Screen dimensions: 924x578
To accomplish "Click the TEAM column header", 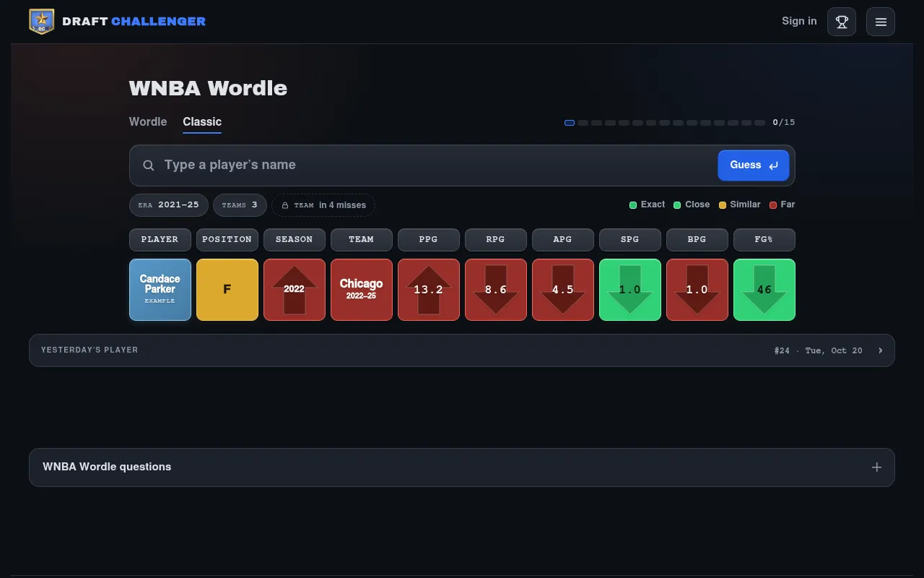I will point(362,240).
